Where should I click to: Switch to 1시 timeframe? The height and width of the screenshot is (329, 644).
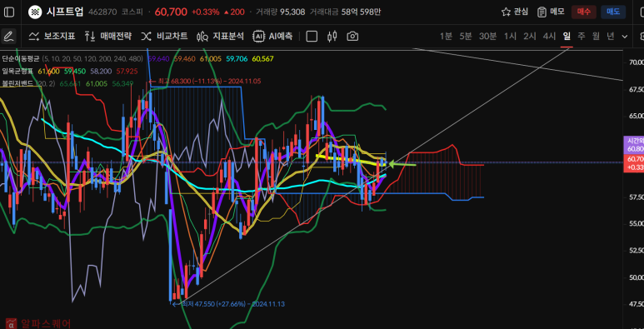coord(510,36)
